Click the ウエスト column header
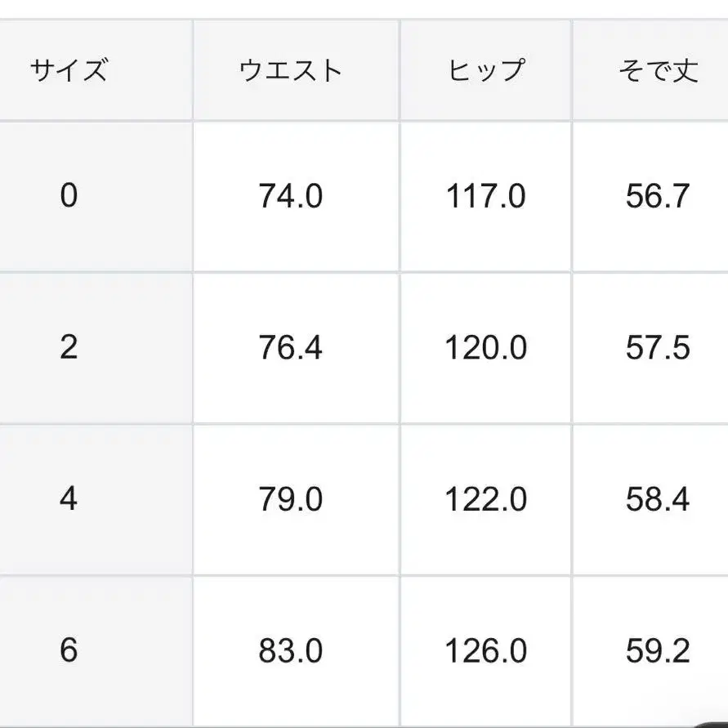Viewport: 728px width, 728px height. pos(291,71)
